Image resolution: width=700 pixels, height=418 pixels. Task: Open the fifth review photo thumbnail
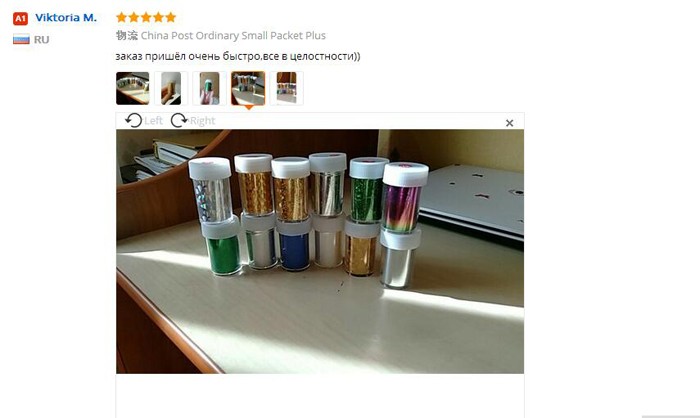point(286,88)
